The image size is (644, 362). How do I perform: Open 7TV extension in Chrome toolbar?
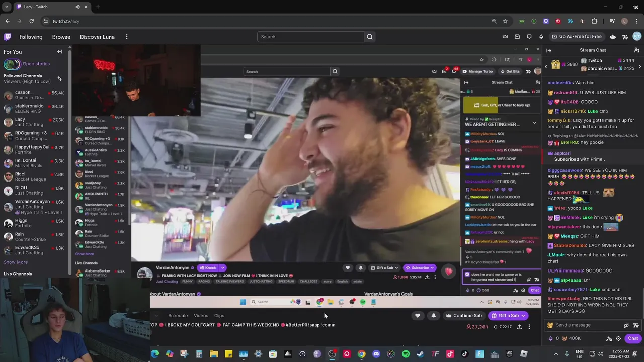click(570, 21)
